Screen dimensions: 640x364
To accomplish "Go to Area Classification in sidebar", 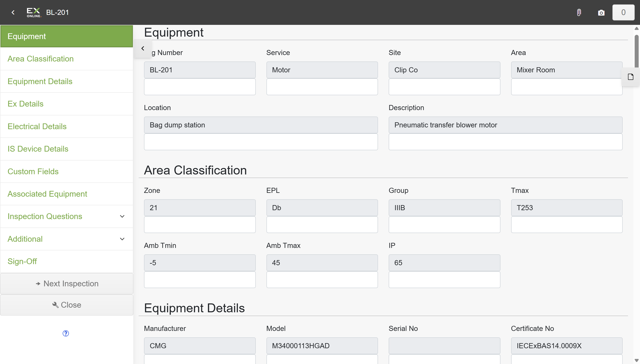I will tap(67, 59).
